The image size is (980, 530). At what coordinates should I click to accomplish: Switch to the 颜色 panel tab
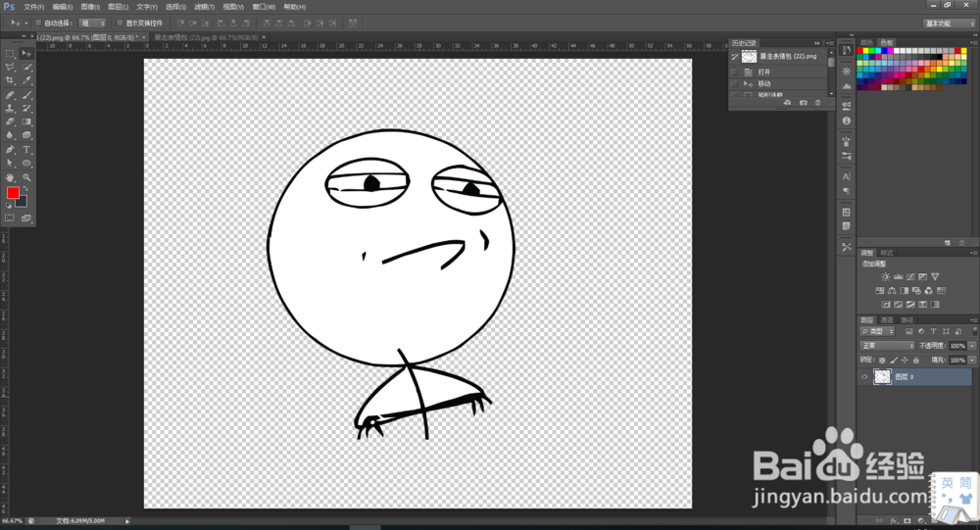pos(867,42)
